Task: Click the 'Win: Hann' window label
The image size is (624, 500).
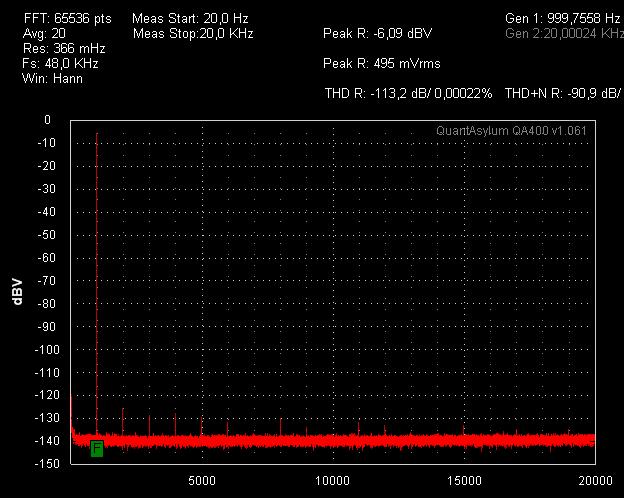Action: coord(53,78)
